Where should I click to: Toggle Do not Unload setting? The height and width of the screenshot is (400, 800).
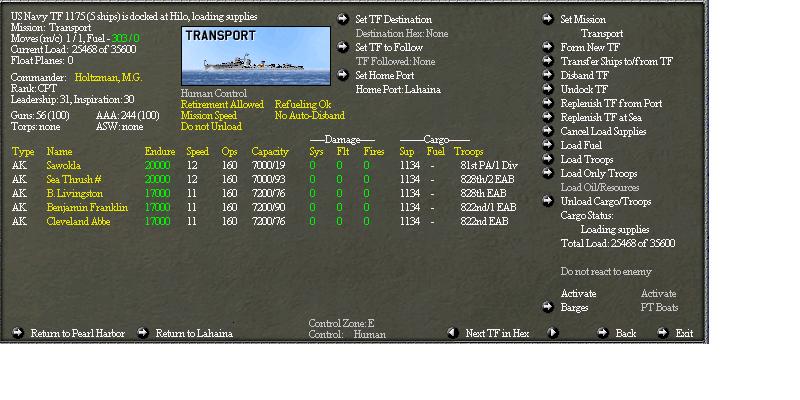click(211, 127)
